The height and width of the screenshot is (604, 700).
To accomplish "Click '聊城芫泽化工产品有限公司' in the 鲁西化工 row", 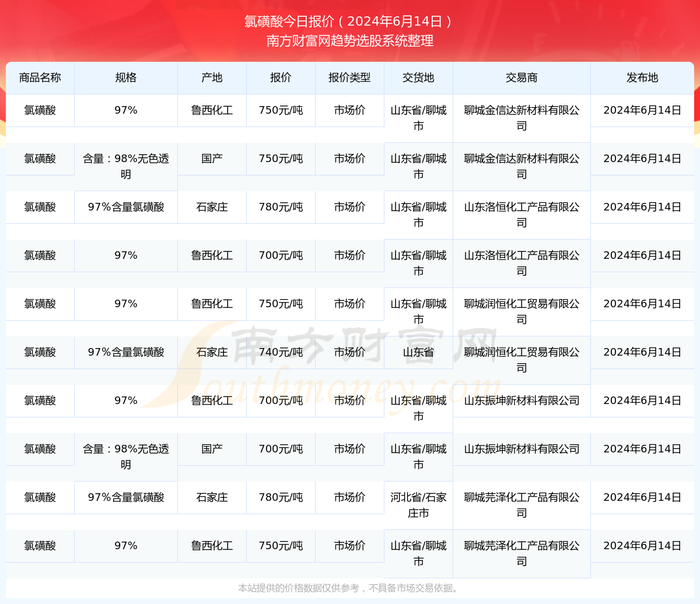I will click(x=521, y=553).
